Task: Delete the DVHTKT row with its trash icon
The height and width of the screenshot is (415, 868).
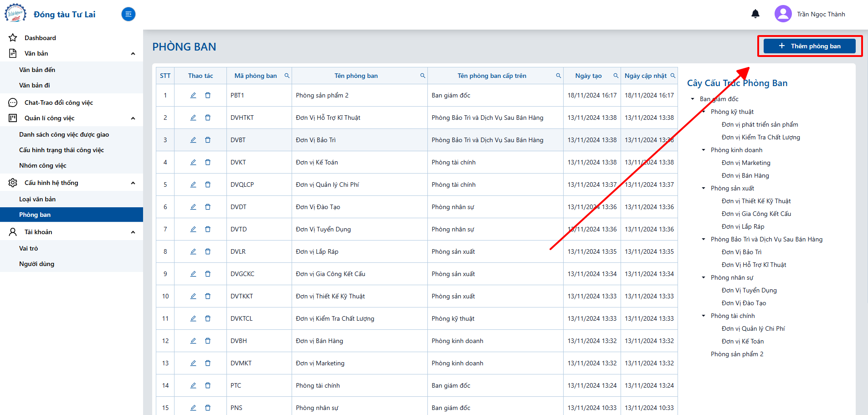Action: 208,118
